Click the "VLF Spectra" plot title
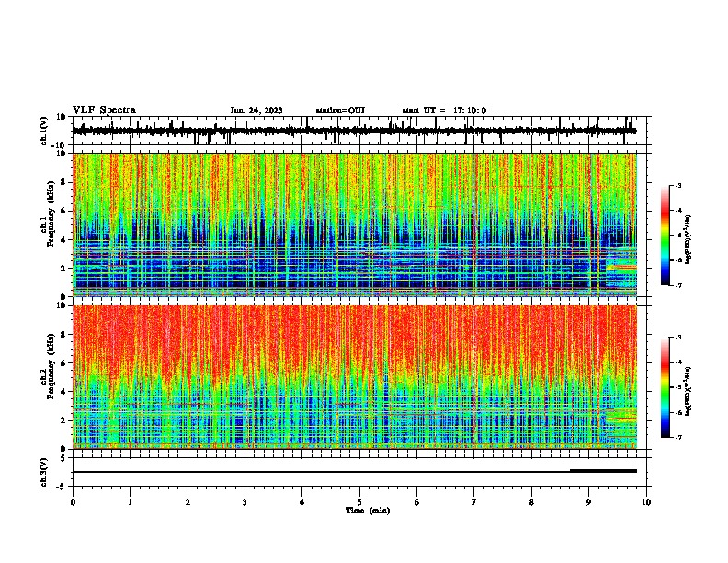The image size is (728, 563). point(104,110)
